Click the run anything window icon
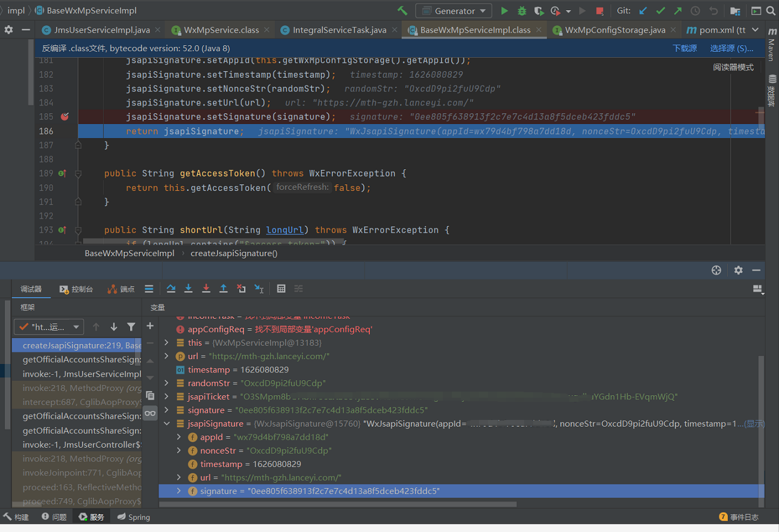 coord(756,11)
